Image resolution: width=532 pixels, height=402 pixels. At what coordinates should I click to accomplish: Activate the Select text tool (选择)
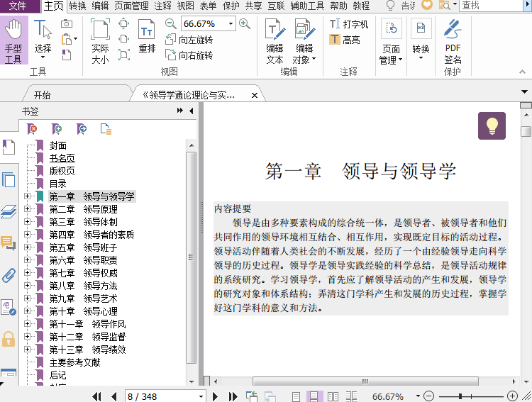[43, 40]
